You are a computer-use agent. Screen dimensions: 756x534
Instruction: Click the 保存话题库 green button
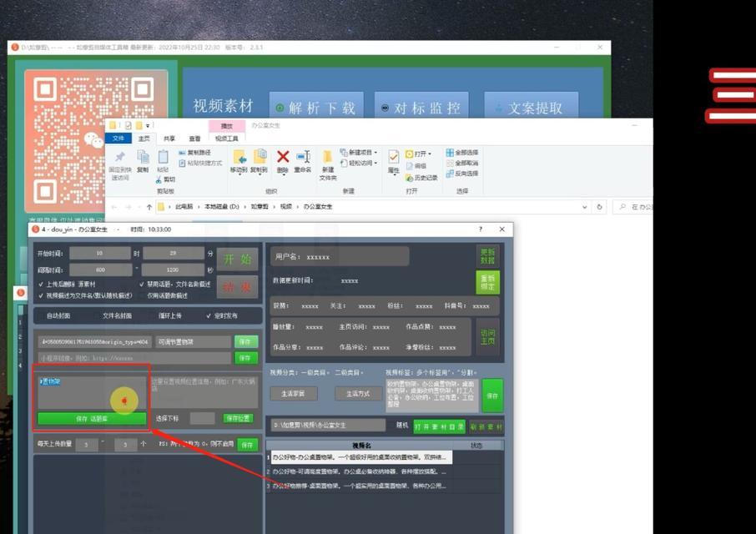pyautogui.click(x=92, y=418)
